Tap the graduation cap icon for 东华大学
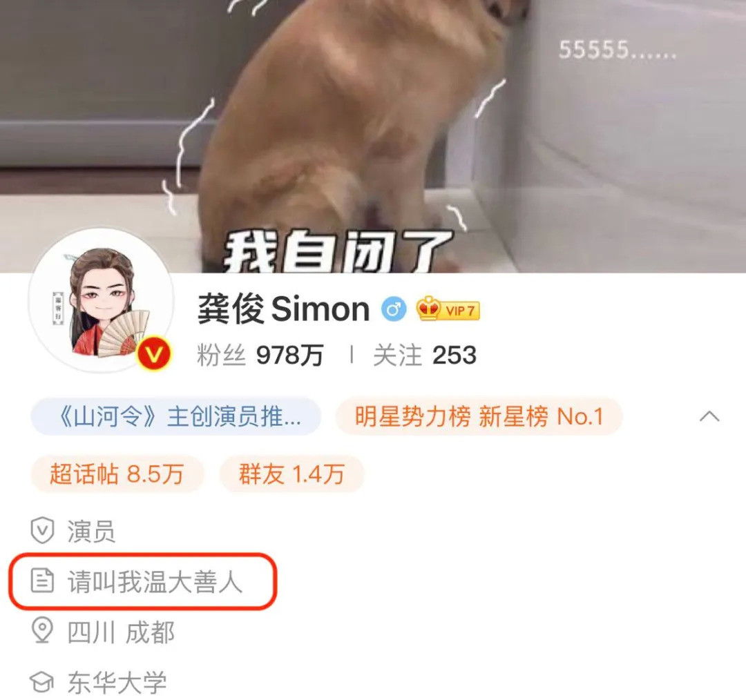The width and height of the screenshot is (746, 700). (x=42, y=683)
